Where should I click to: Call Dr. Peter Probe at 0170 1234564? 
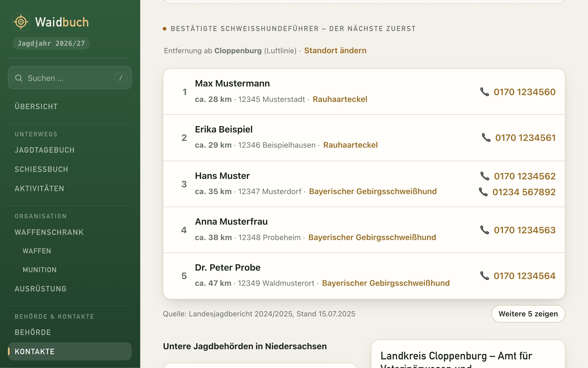coord(525,276)
